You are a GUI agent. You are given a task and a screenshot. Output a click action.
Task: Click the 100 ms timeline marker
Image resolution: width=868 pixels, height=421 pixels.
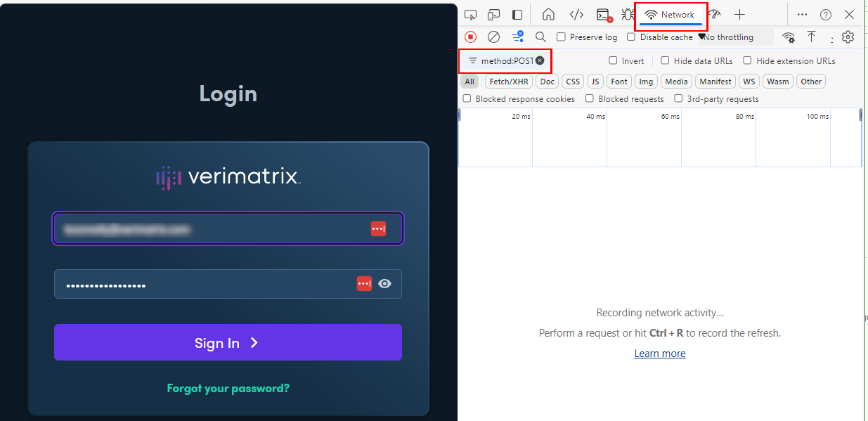click(817, 117)
